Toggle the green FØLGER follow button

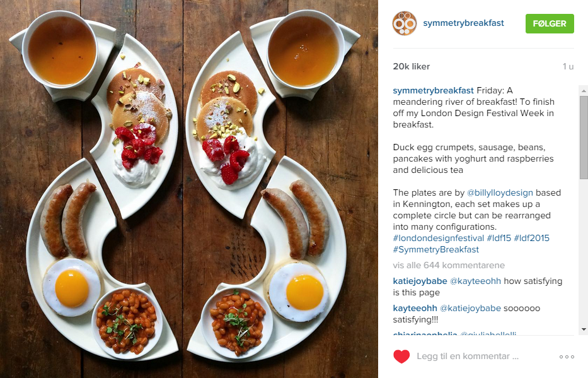point(550,23)
